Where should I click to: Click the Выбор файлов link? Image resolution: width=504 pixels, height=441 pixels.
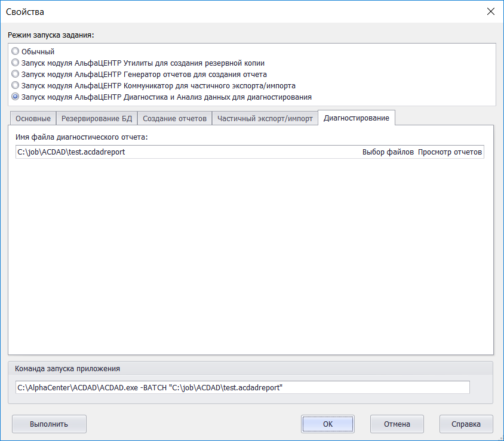[x=388, y=152]
